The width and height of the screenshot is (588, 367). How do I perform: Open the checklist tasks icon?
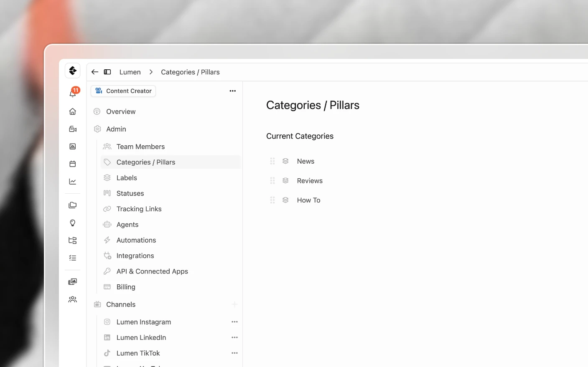(x=73, y=258)
